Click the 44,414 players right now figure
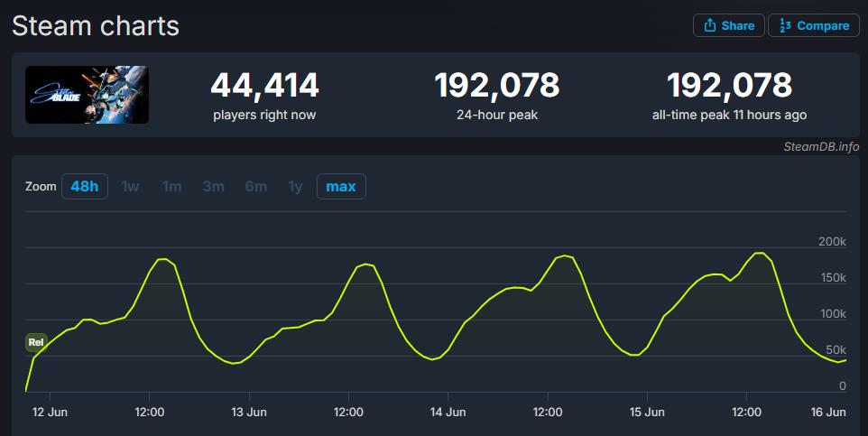This screenshot has height=436, width=868. coord(264,86)
